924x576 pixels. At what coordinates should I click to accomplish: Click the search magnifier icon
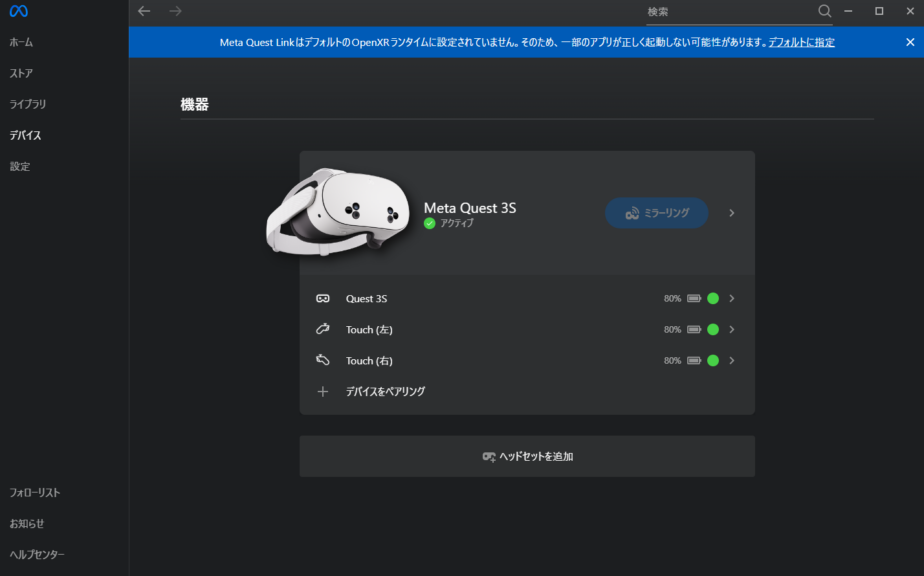click(824, 11)
